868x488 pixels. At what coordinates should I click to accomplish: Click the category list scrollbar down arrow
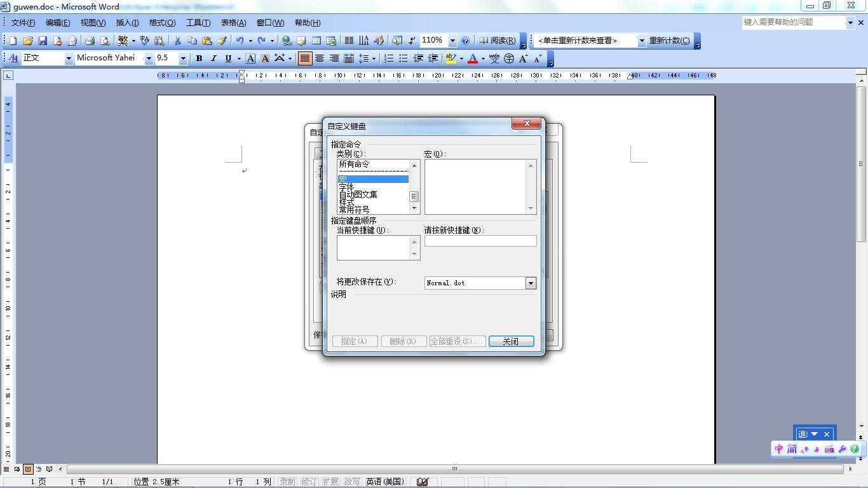(414, 208)
